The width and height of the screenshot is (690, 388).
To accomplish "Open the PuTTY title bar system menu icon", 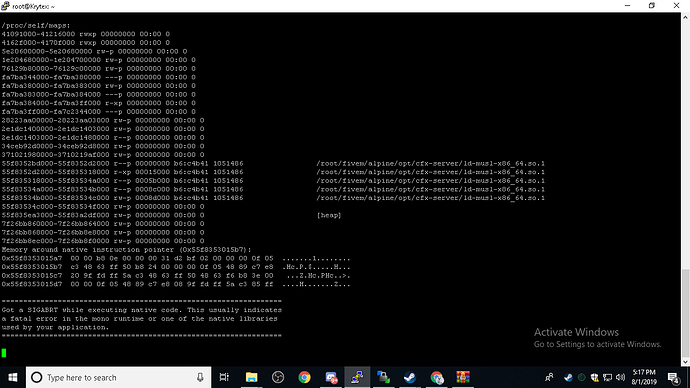I will coord(5,6).
